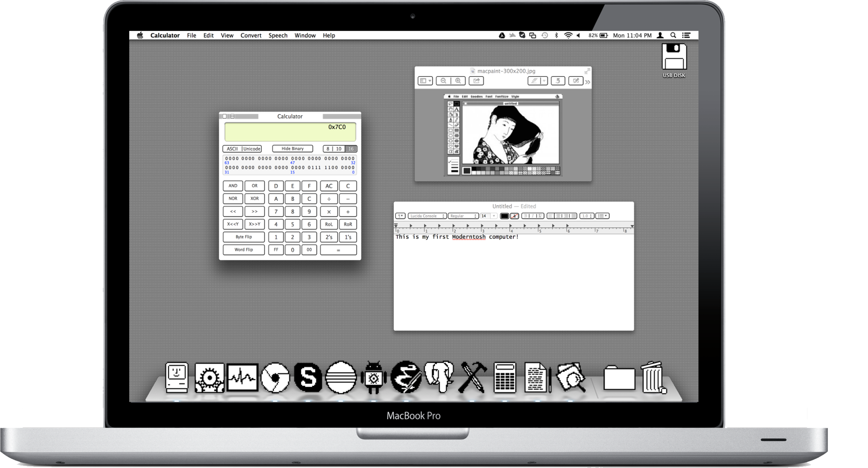Open Regular typeface dropdown in TextEdit
This screenshot has width=868, height=468.
click(463, 216)
